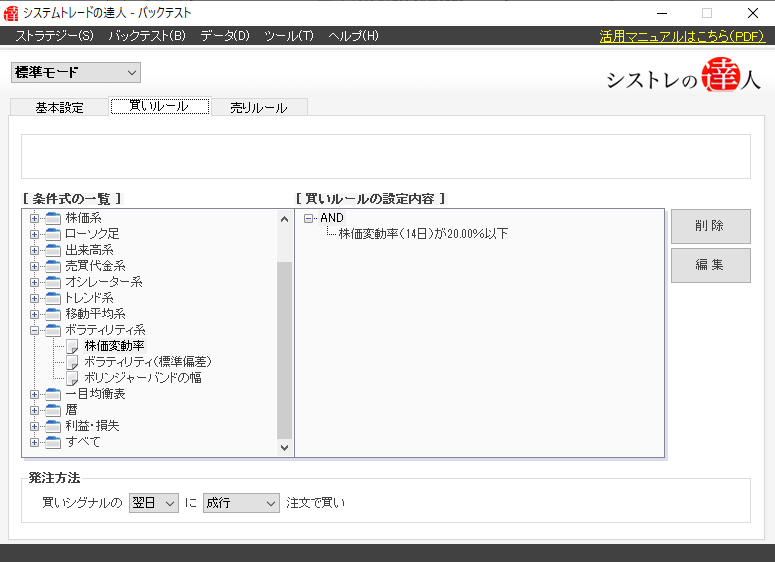
Task: Open the ストラテジー(S) menu
Action: click(54, 36)
